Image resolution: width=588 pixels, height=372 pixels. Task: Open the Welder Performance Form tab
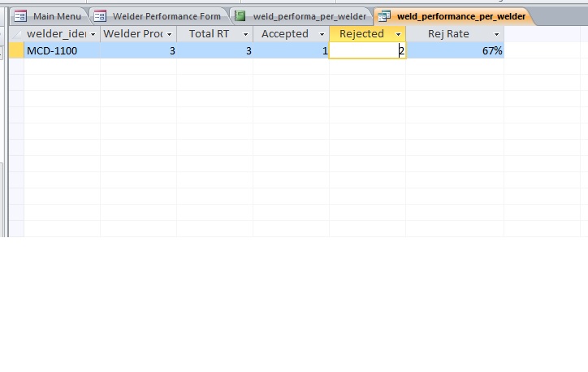coord(159,16)
